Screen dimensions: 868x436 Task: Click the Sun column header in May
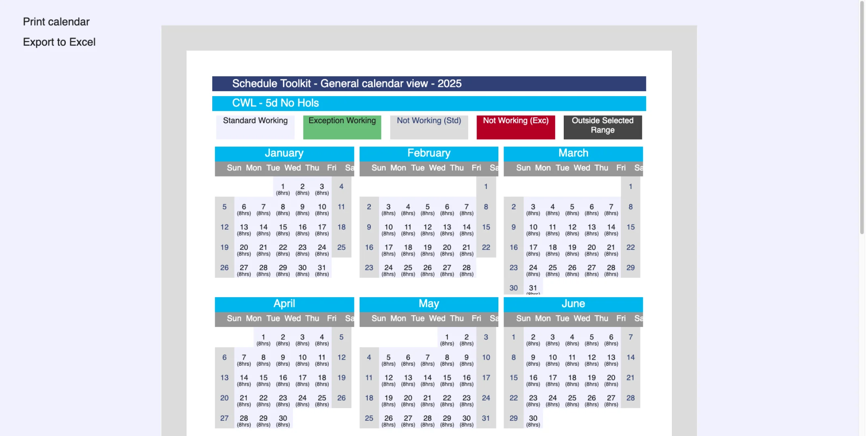[x=379, y=318]
